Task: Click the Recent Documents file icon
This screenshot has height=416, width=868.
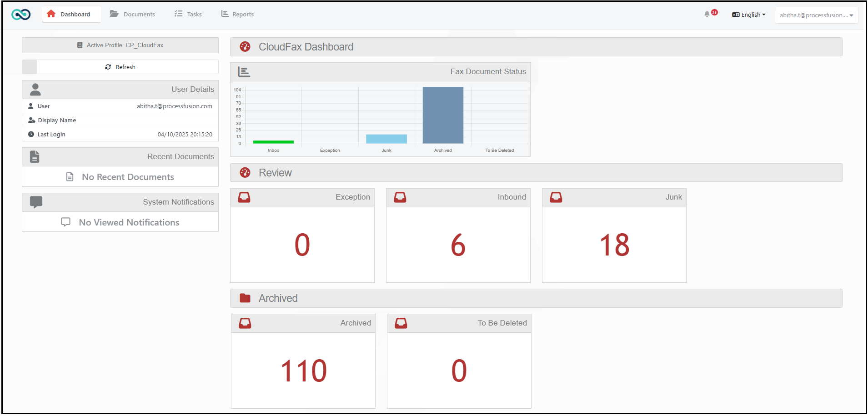Action: tap(35, 157)
